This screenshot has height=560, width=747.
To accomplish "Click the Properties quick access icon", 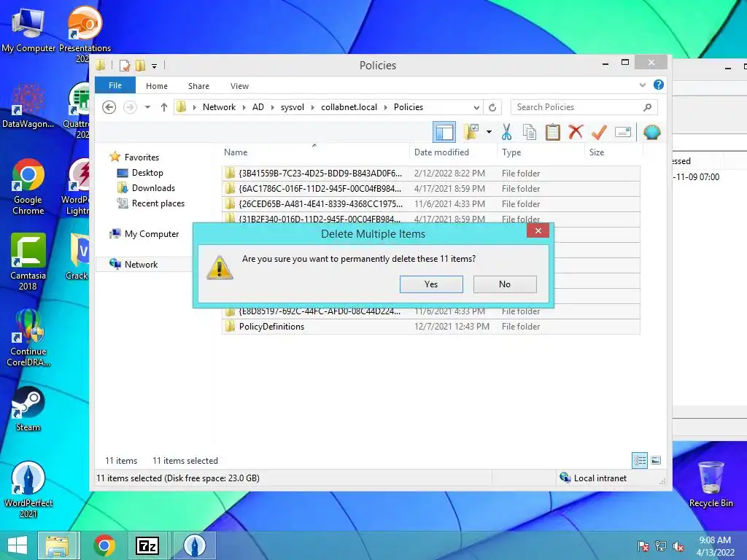I will click(x=125, y=66).
